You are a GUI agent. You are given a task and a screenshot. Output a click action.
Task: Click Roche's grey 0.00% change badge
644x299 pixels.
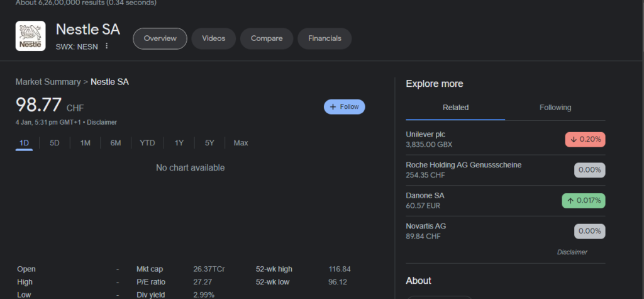tap(590, 170)
